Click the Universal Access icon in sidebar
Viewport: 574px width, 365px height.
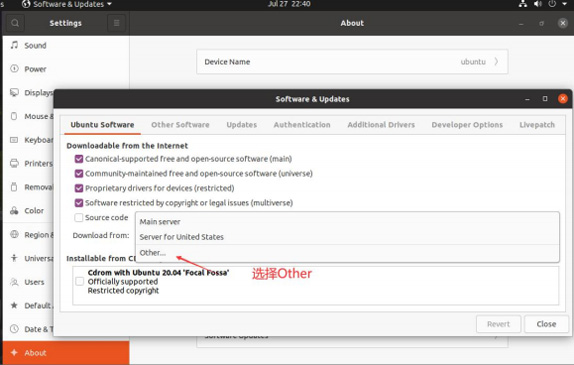click(14, 258)
